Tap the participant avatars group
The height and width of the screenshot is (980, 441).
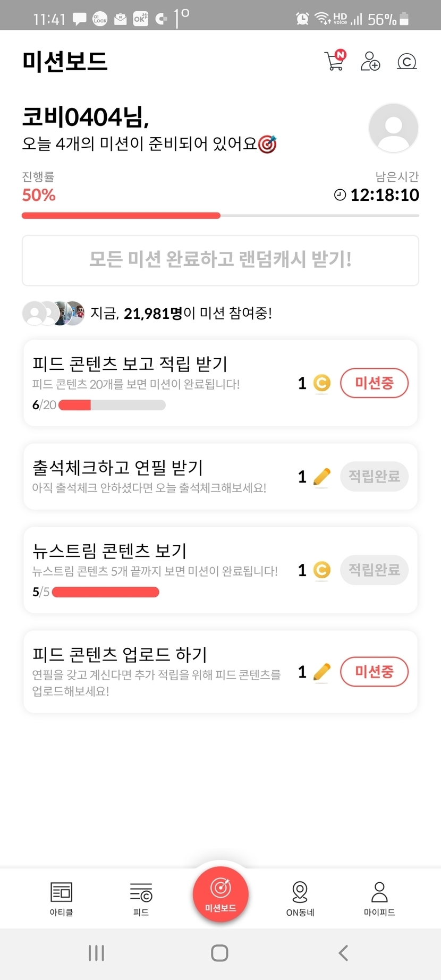click(x=53, y=313)
